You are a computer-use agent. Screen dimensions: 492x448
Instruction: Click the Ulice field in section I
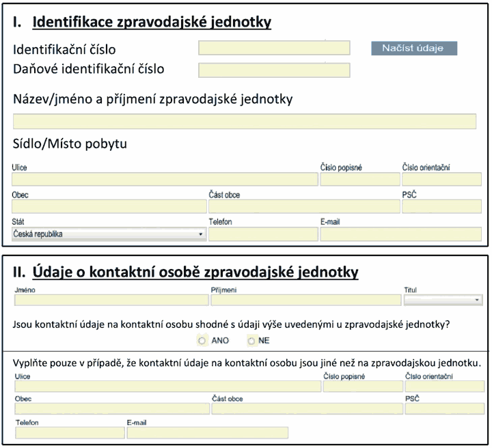point(165,180)
